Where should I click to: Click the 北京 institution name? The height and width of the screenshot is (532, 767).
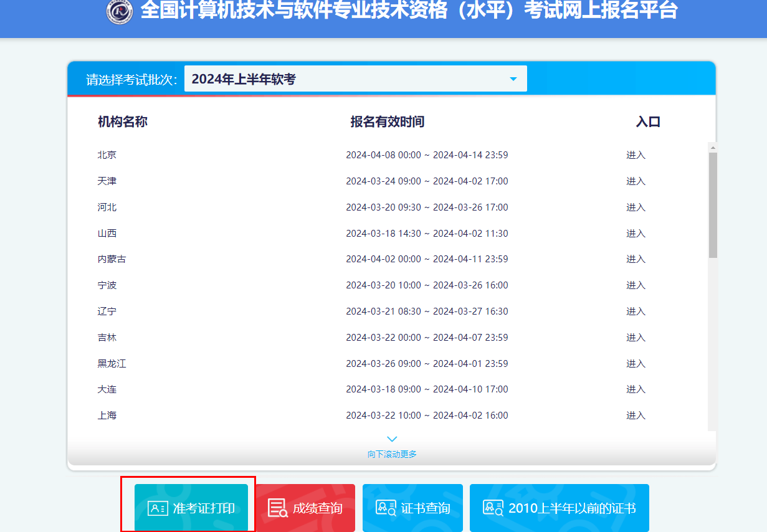click(x=107, y=155)
